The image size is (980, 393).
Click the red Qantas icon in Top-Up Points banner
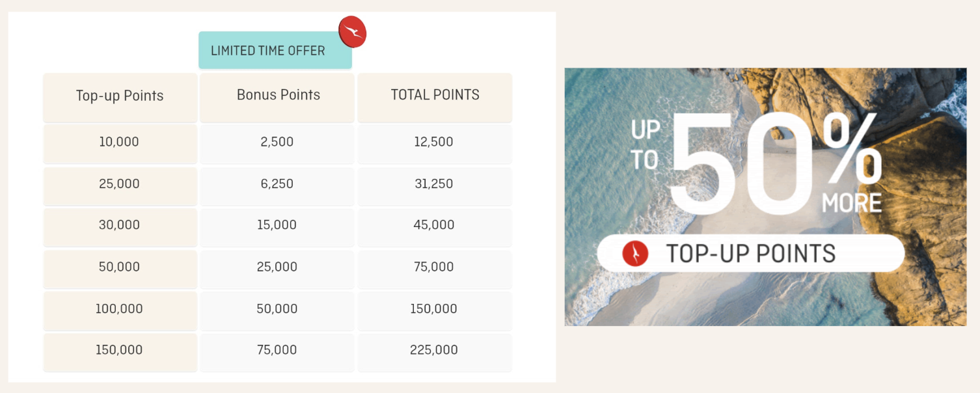point(635,253)
